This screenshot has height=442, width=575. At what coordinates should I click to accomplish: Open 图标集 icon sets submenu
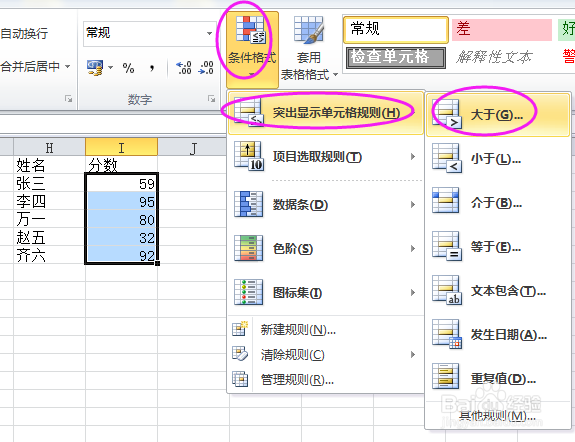[326, 292]
